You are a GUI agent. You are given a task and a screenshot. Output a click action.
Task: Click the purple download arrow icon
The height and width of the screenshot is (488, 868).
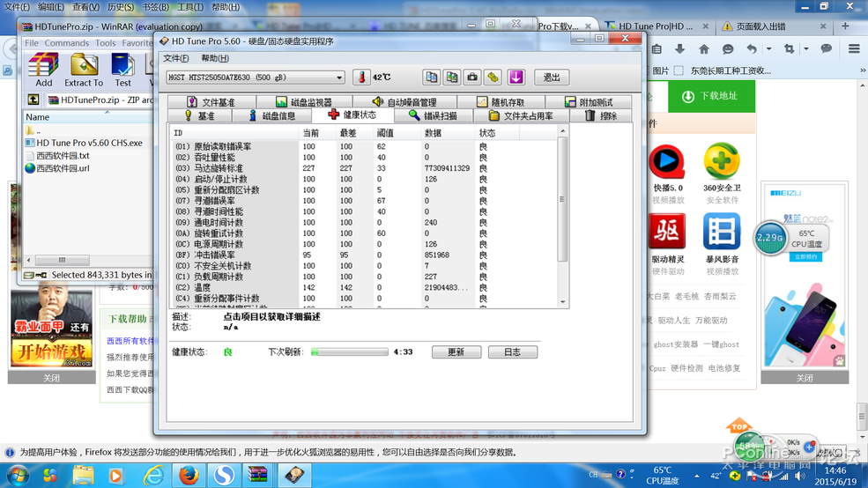pos(516,78)
